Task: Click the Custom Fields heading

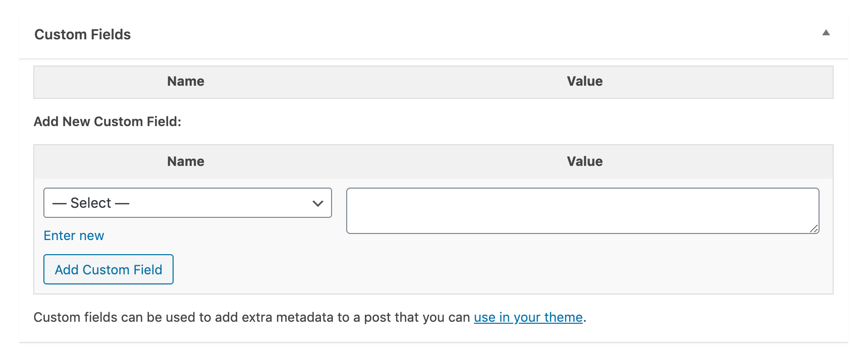Action: pyautogui.click(x=82, y=34)
